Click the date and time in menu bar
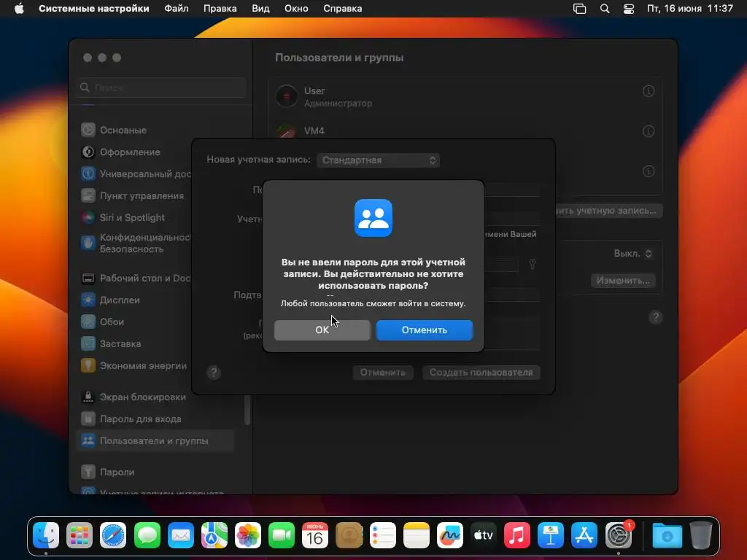747x560 pixels. tap(690, 9)
